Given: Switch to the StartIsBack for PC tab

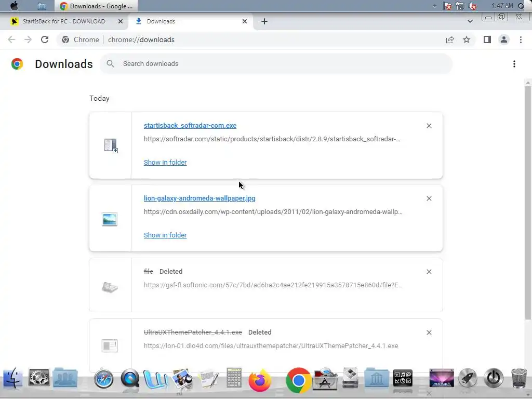Looking at the screenshot, I should pos(63,21).
